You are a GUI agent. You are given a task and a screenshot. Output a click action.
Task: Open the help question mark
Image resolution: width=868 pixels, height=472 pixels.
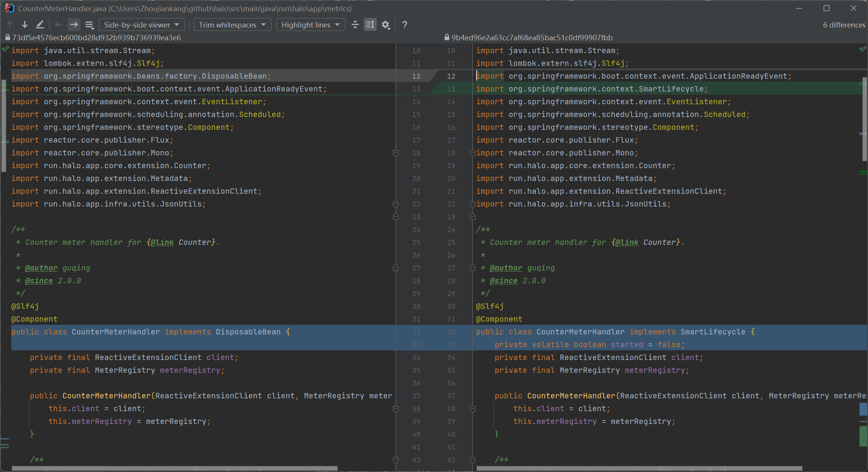[405, 25]
